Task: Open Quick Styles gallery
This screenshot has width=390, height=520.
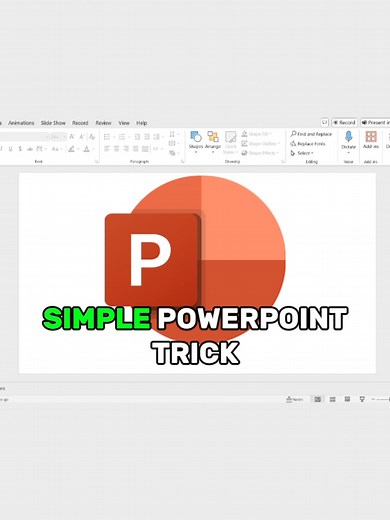Action: (x=230, y=142)
